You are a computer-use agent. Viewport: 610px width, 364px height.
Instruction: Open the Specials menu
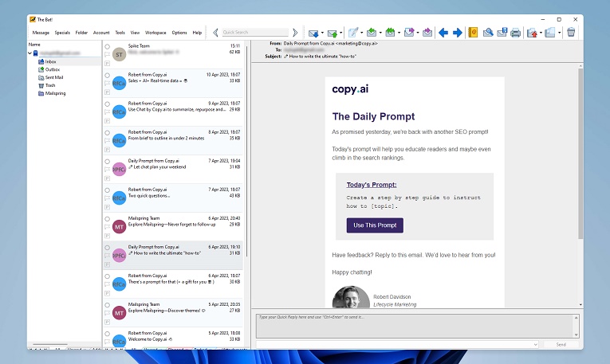pyautogui.click(x=62, y=33)
